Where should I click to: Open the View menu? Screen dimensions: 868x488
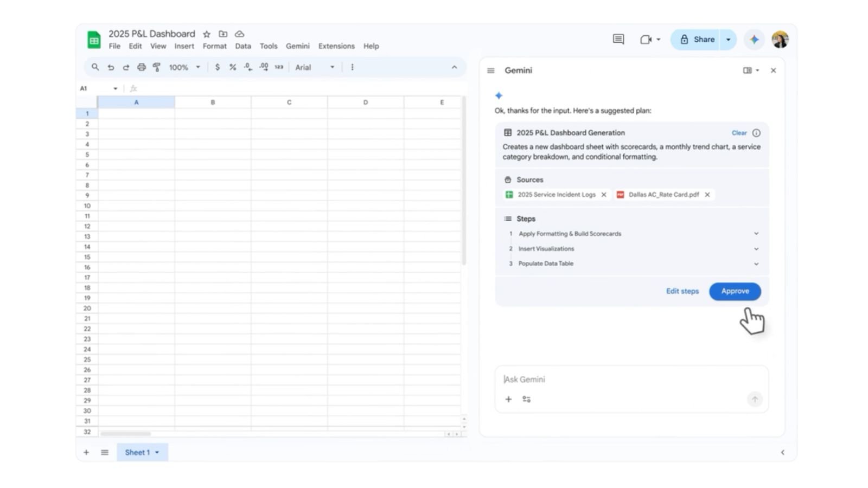(x=158, y=46)
